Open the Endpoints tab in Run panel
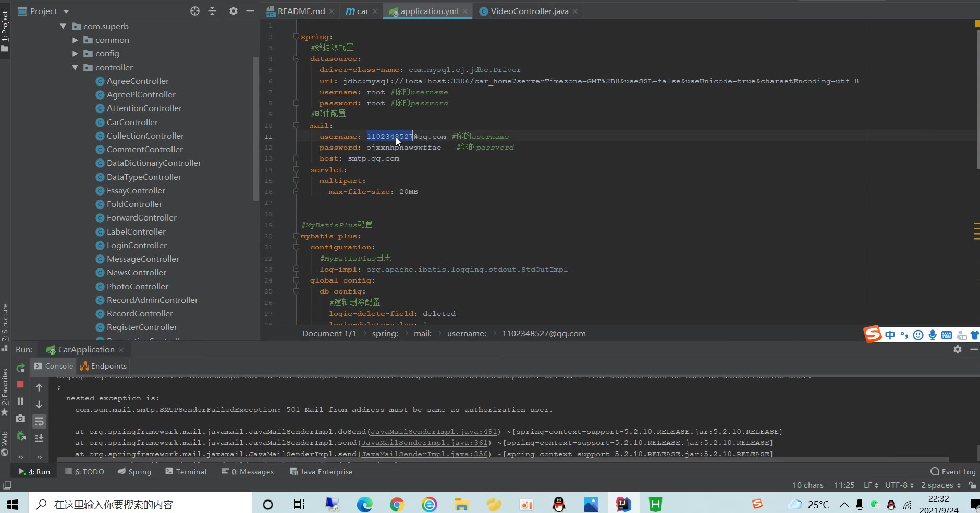The image size is (980, 513). coord(104,366)
